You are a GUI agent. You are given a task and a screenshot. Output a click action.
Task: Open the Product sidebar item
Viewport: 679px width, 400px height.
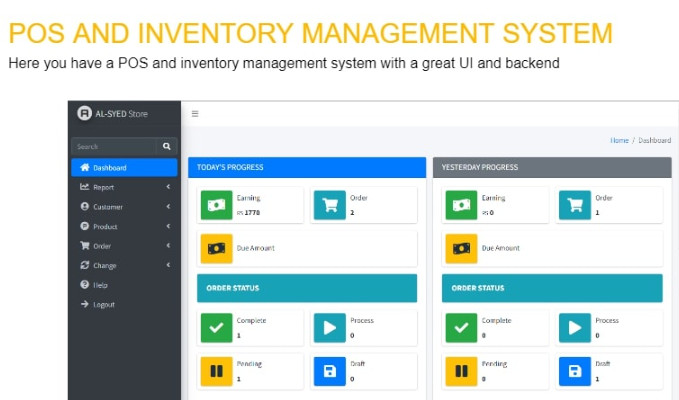tap(124, 226)
